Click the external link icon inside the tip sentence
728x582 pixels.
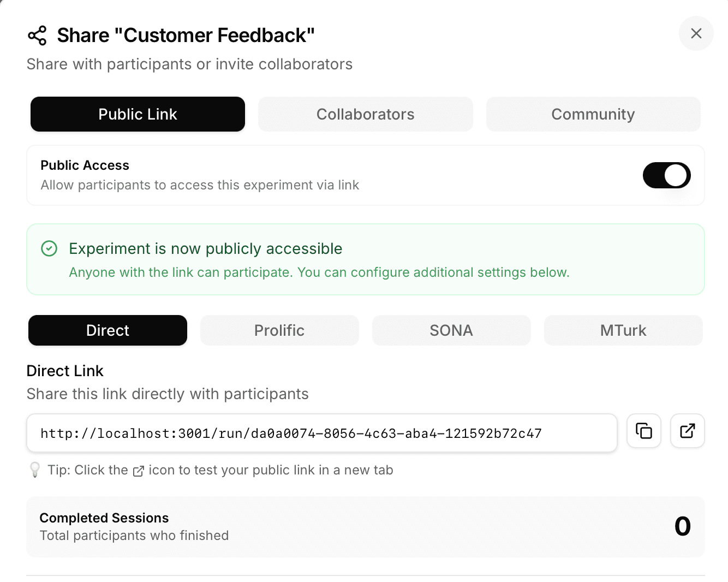[x=139, y=471]
